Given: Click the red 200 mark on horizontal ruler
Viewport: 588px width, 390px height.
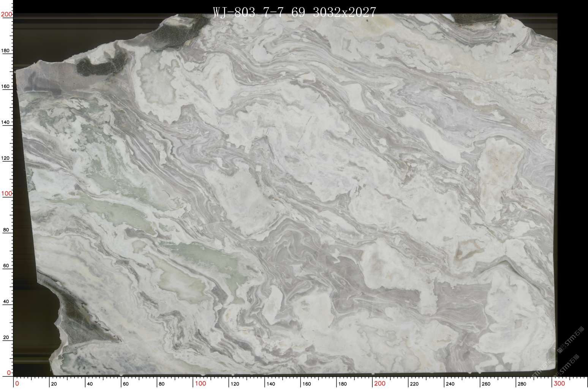Looking at the screenshot, I should point(380,384).
